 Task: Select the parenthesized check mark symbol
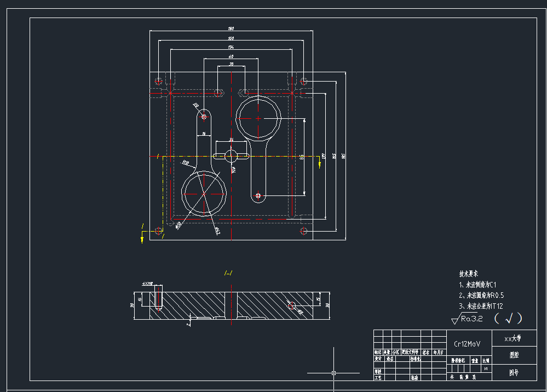pyautogui.click(x=508, y=318)
